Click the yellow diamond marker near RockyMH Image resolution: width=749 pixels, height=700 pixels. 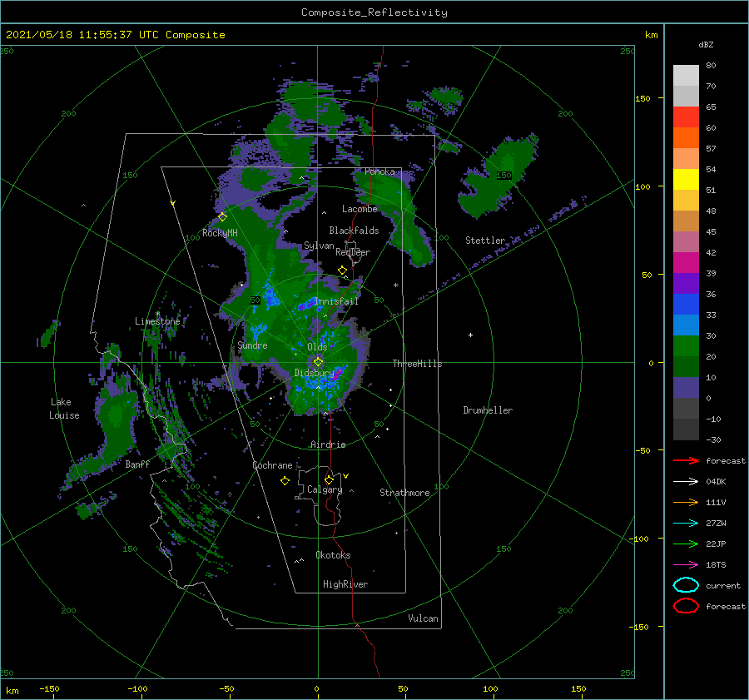(222, 217)
